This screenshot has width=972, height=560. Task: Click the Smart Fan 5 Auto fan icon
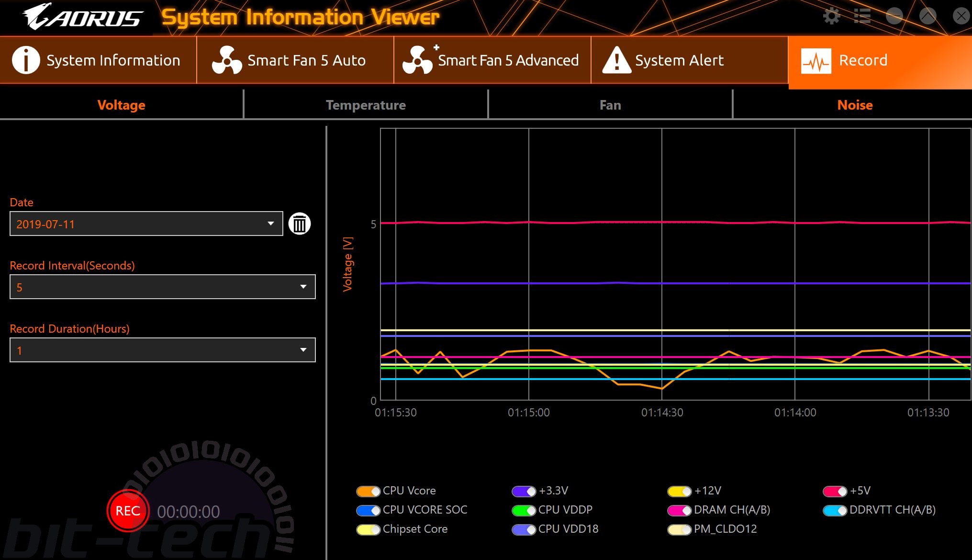coord(227,60)
